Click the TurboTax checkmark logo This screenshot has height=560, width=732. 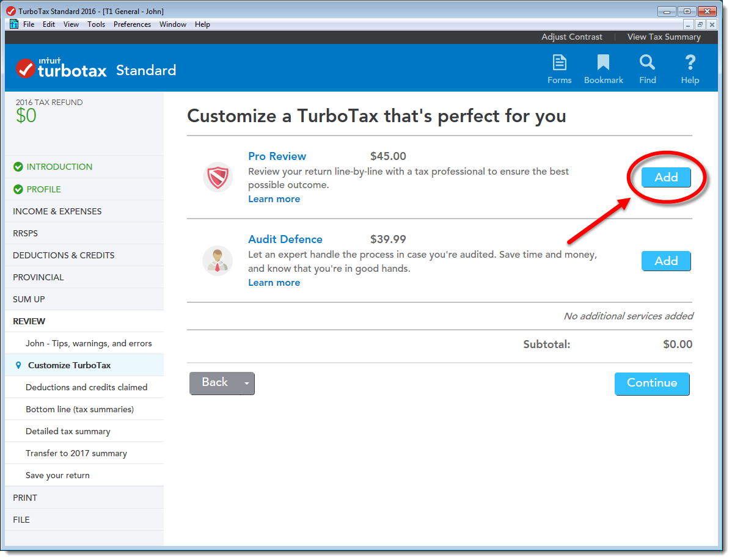(x=25, y=68)
